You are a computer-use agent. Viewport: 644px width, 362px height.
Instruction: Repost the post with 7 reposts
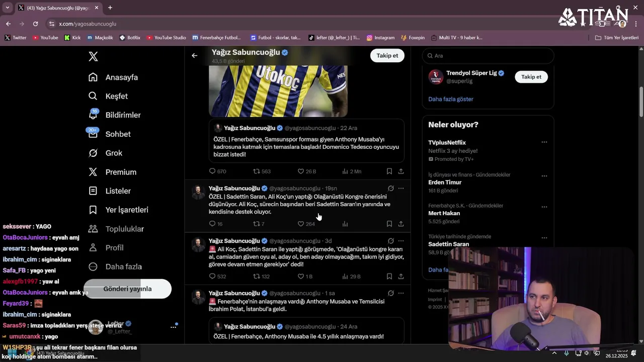[x=259, y=224]
